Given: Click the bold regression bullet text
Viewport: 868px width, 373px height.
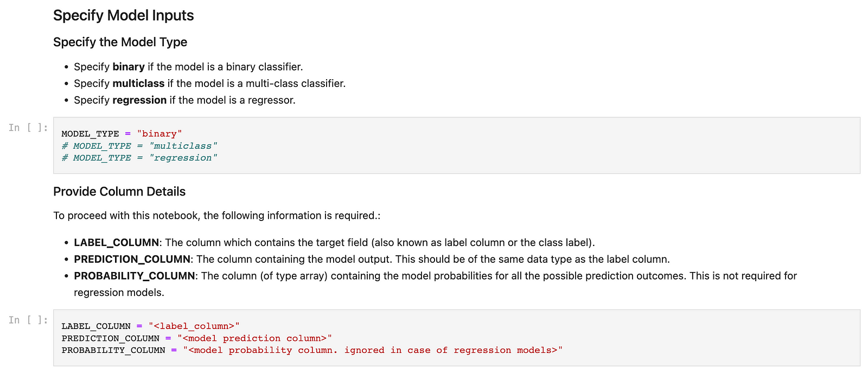Looking at the screenshot, I should pos(139,100).
